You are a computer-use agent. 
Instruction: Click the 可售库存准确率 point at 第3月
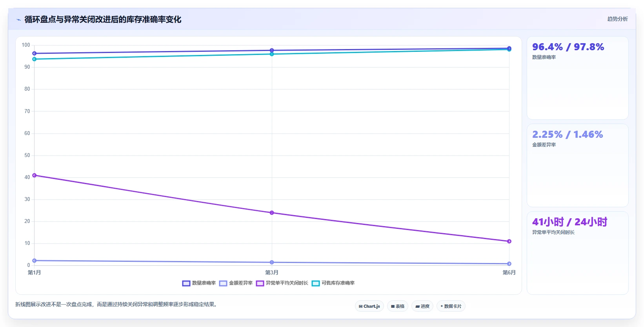pyautogui.click(x=272, y=54)
